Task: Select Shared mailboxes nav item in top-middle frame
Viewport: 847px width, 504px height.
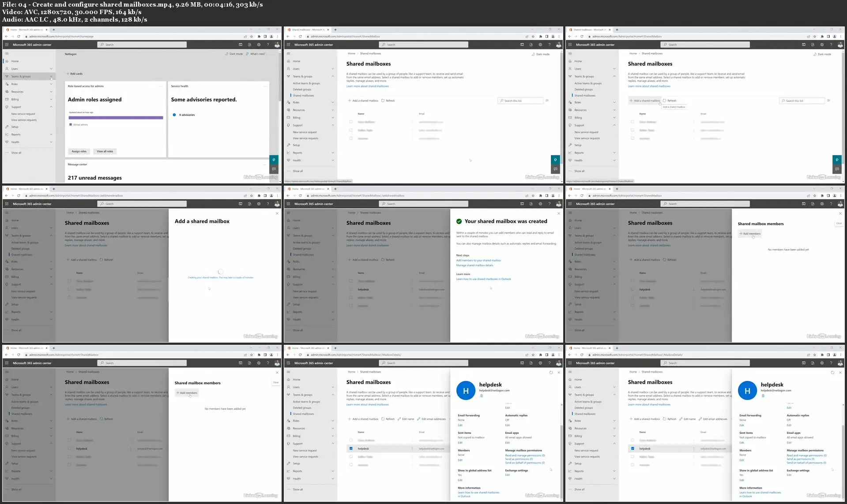Action: point(303,95)
